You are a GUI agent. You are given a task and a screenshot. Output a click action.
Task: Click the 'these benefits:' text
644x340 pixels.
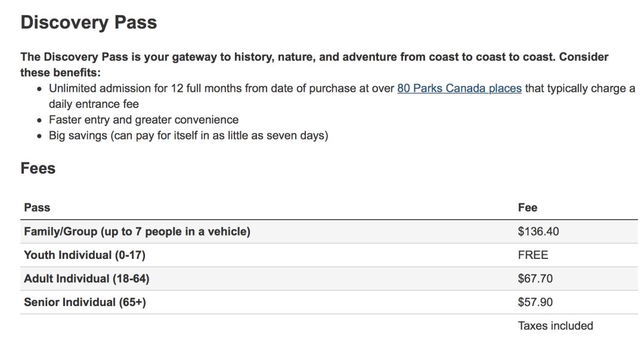pos(60,73)
